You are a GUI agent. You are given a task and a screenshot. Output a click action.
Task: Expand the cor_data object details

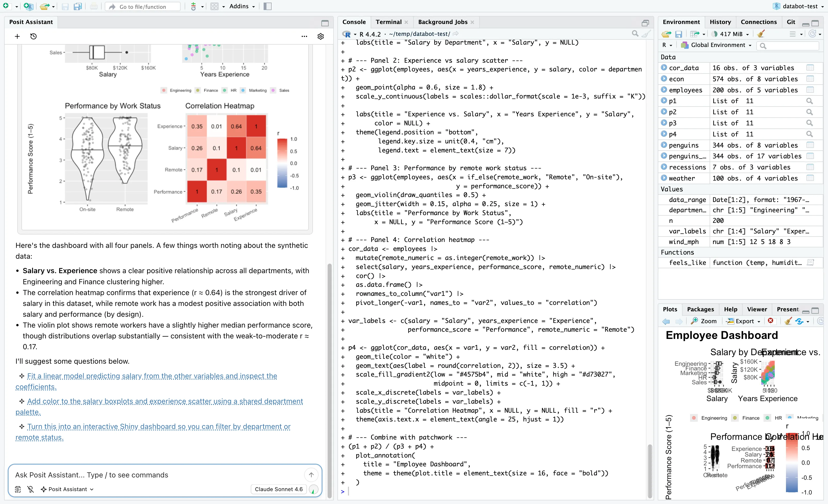(x=664, y=68)
